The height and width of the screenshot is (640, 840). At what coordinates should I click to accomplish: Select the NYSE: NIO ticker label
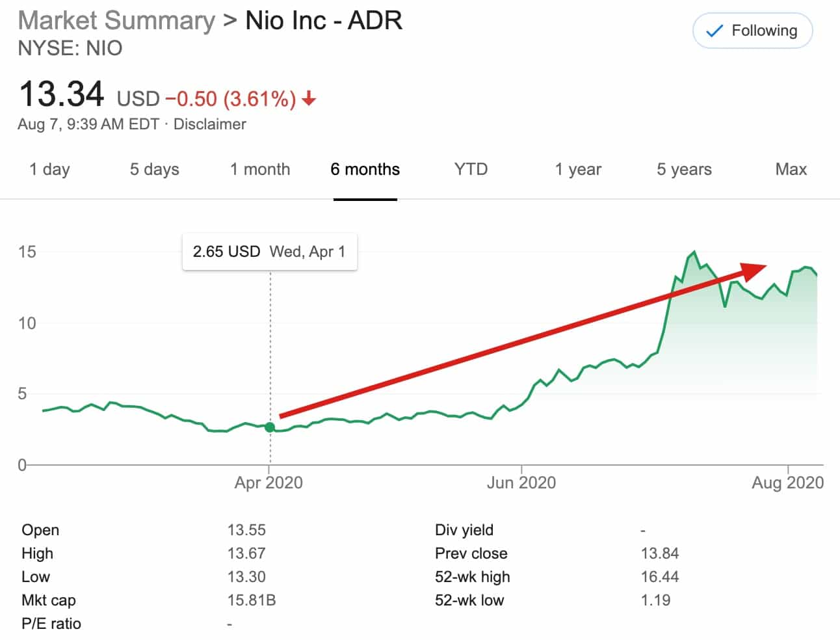[69, 48]
